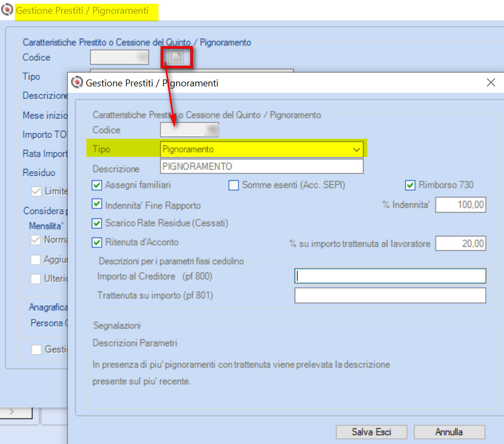Uncheck the Rimborso 730 checkbox
This screenshot has height=444, width=504.
(x=410, y=185)
